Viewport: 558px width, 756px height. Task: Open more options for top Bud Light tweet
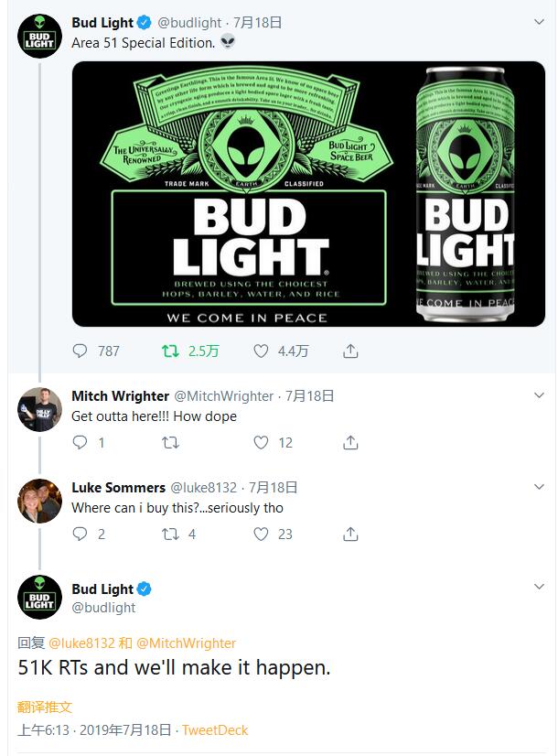pos(539,22)
